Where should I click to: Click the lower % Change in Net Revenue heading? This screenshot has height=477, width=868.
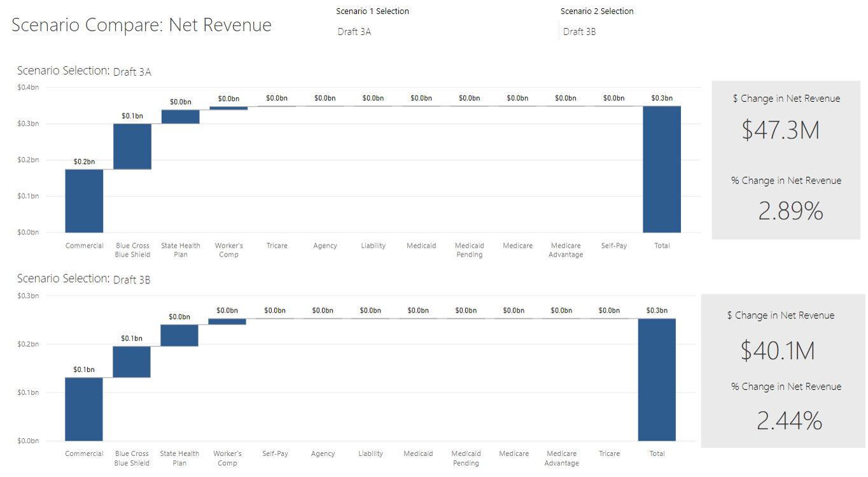[786, 387]
